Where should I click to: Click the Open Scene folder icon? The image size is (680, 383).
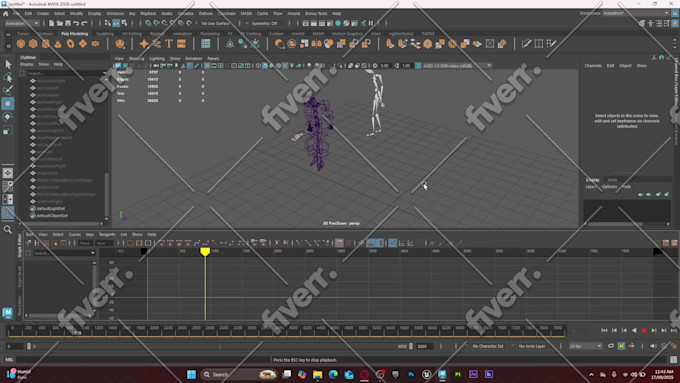[59, 23]
